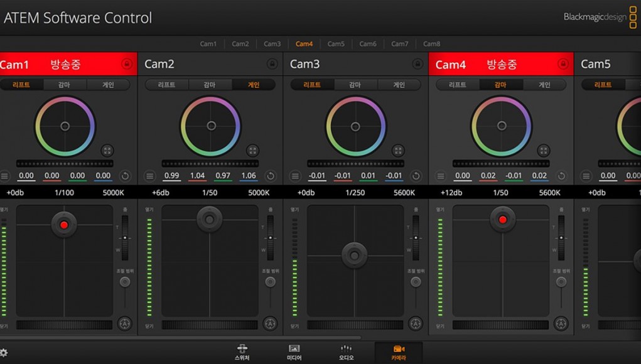Screen dimensions: 641x364
Task: Click the Cam3 iris joystick control
Action: (x=355, y=255)
